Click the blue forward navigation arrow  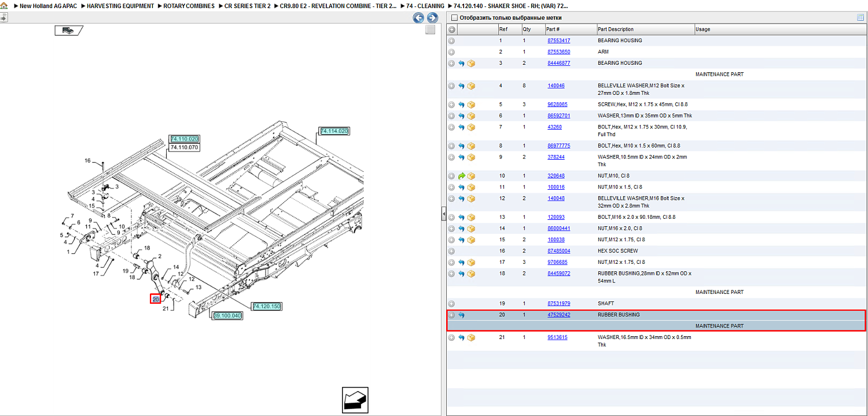(432, 18)
